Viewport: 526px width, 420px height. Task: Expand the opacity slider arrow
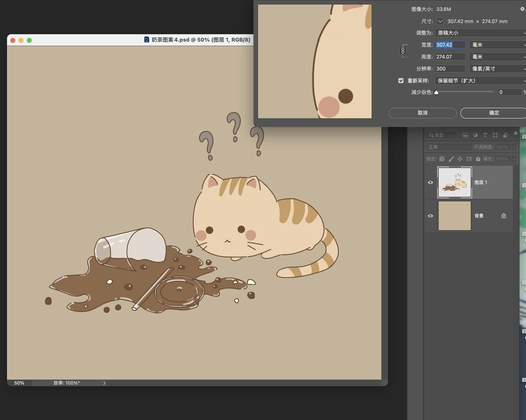pyautogui.click(x=514, y=147)
